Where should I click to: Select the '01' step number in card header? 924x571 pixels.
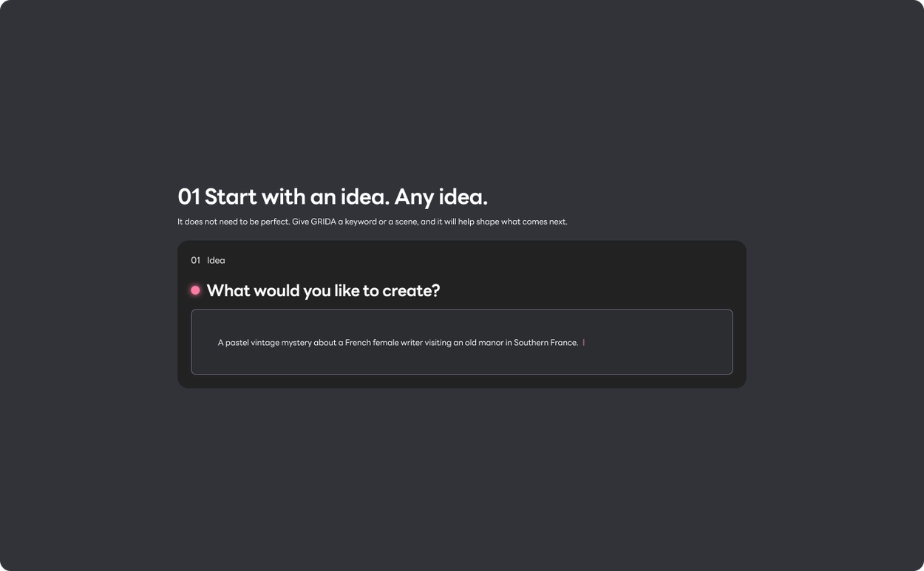(195, 260)
